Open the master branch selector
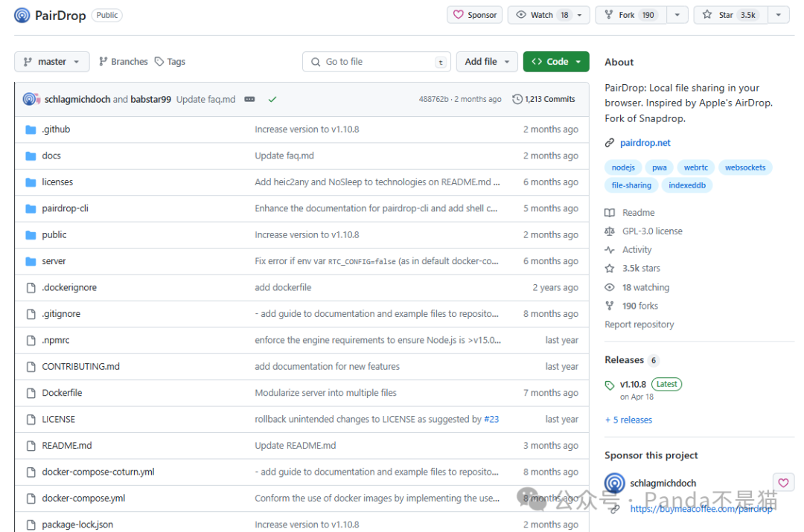This screenshot has height=532, width=804. coord(52,62)
